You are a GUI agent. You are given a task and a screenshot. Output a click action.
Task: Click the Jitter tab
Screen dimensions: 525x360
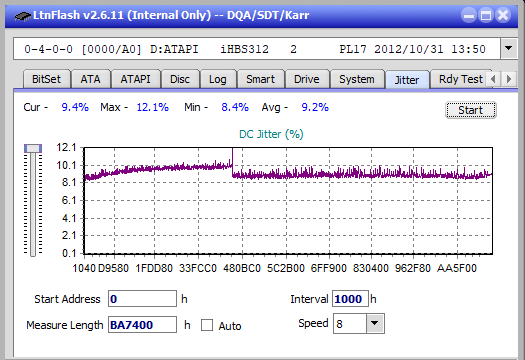click(407, 80)
